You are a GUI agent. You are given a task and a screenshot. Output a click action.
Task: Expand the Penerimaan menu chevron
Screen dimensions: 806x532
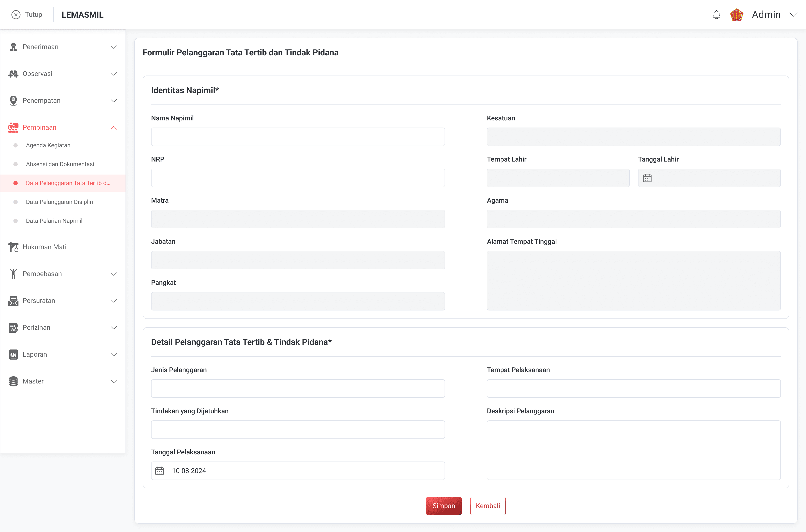coord(114,47)
